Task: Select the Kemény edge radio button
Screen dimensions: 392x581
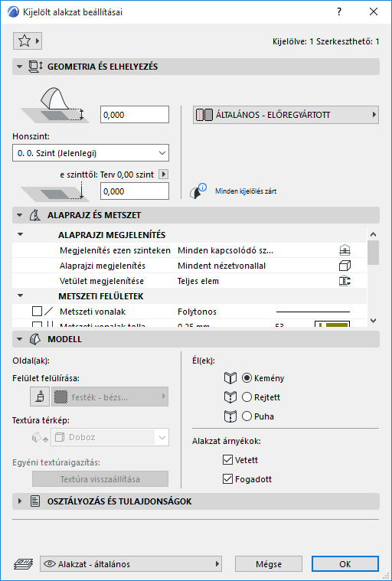Action: (x=247, y=378)
